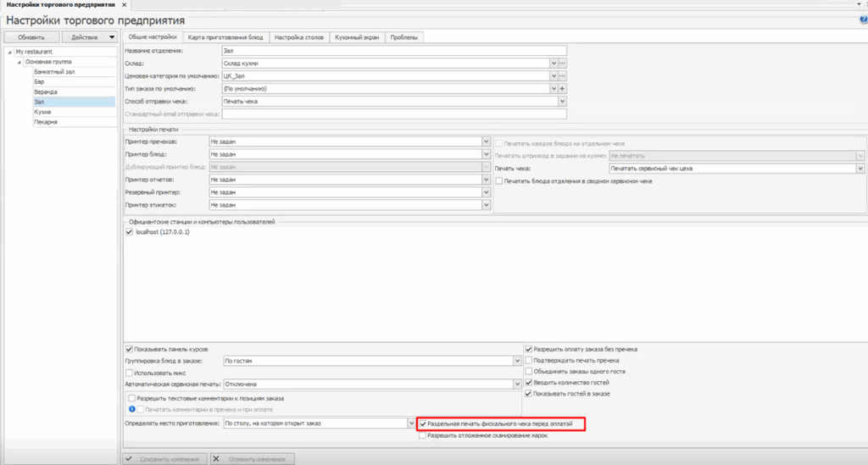Close the Настройки торгового предприятия tab

click(125, 5)
